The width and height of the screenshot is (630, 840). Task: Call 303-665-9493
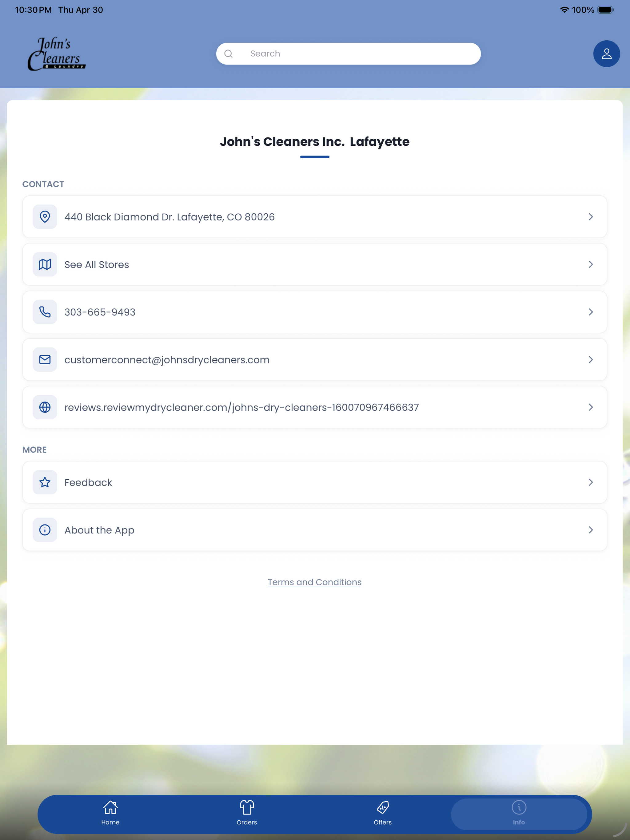pos(315,312)
